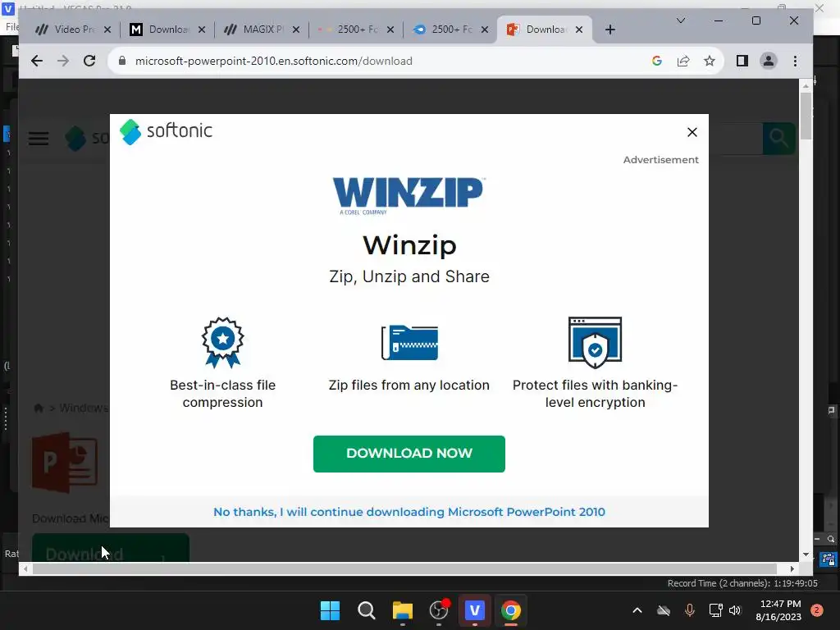The height and width of the screenshot is (630, 840).
Task: Open File Explorer from taskbar
Action: tap(402, 610)
